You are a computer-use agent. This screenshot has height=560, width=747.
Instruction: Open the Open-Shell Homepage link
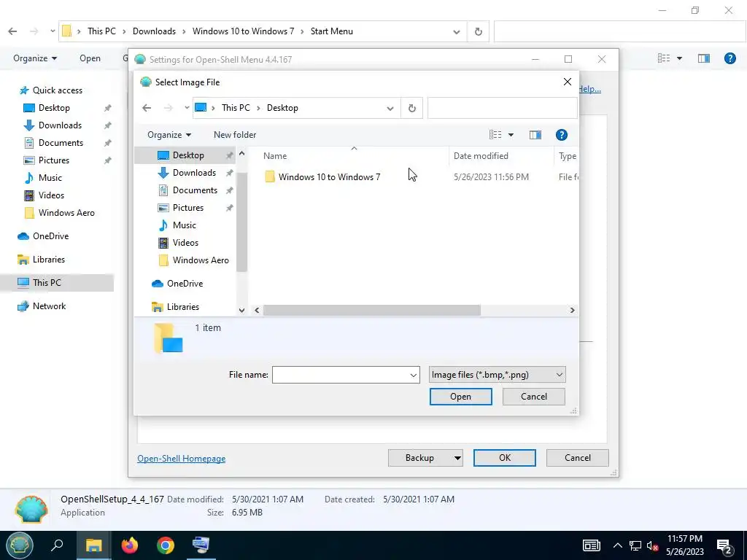(x=182, y=459)
